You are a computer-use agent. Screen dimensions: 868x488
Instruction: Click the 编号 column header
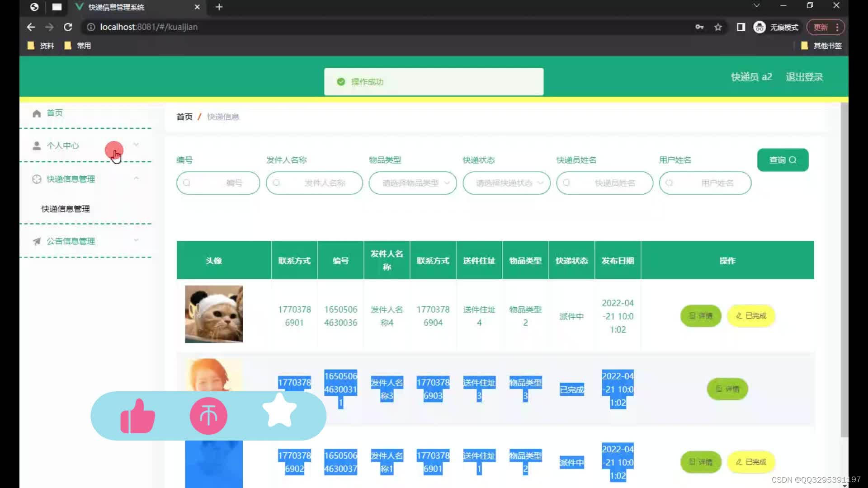click(x=340, y=261)
